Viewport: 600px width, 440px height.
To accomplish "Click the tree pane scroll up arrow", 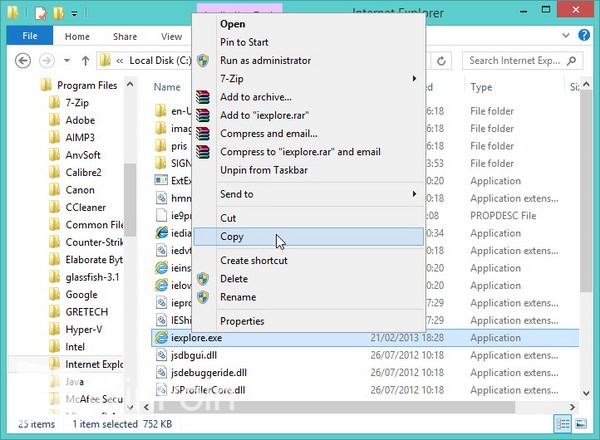I will coord(130,84).
